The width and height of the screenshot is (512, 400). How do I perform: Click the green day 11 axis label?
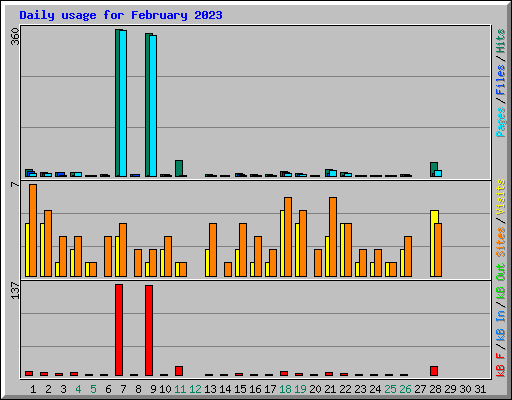[180, 389]
